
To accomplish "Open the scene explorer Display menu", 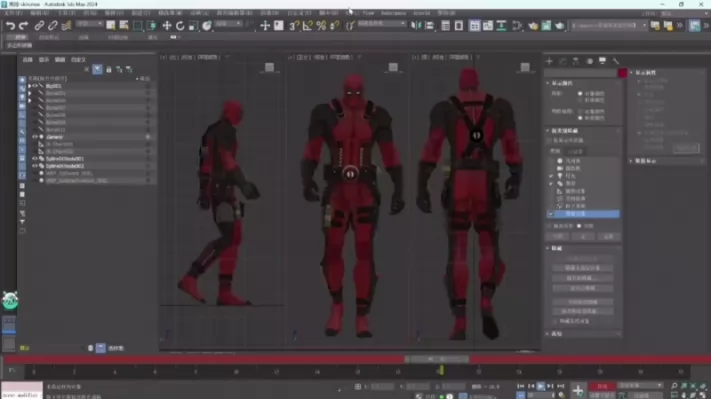I will click(44, 59).
